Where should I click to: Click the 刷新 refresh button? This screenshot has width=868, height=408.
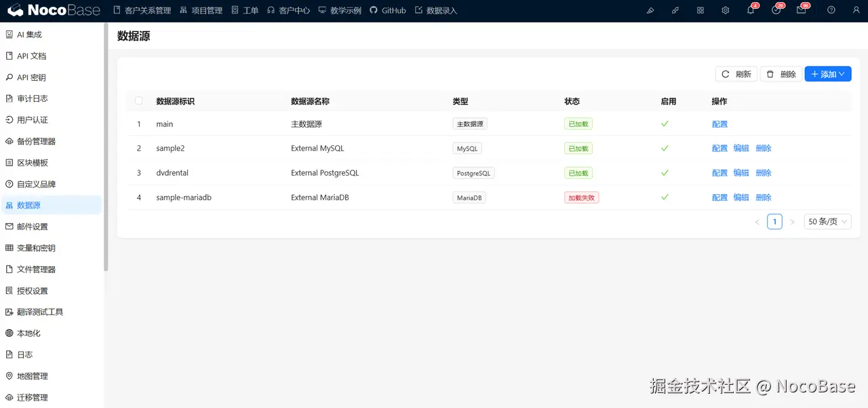[736, 73]
